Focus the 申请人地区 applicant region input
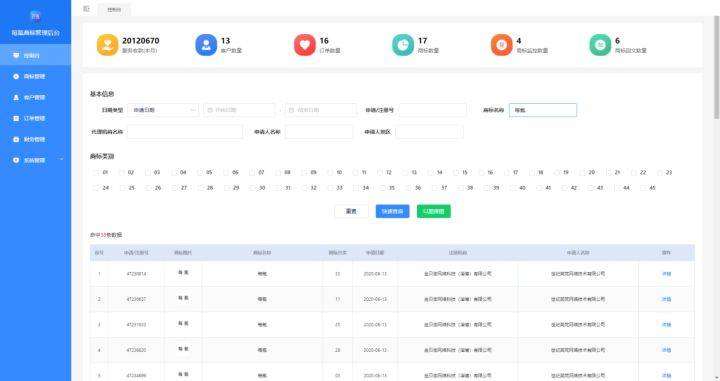This screenshot has width=720, height=381. point(429,132)
